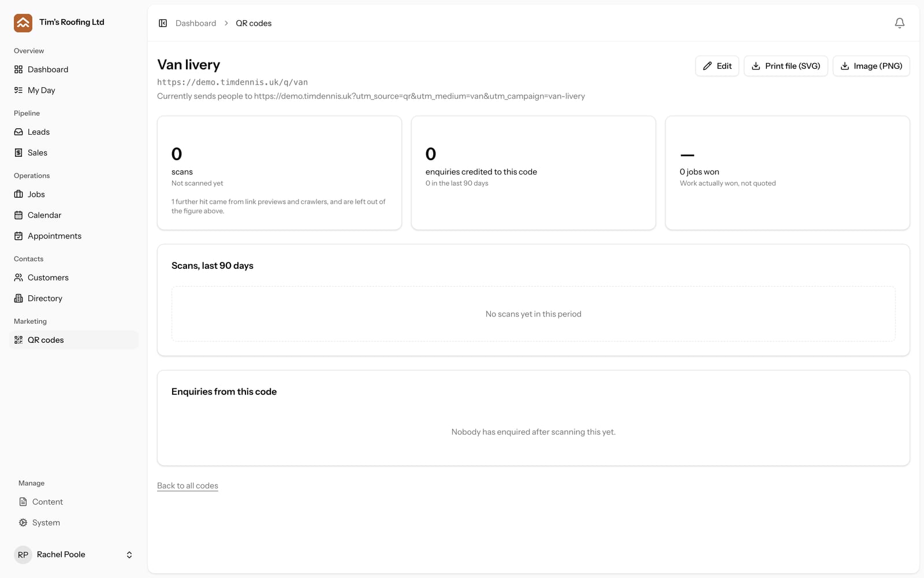This screenshot has height=578, width=924.
Task: Follow the Back to all codes link
Action: click(x=188, y=486)
